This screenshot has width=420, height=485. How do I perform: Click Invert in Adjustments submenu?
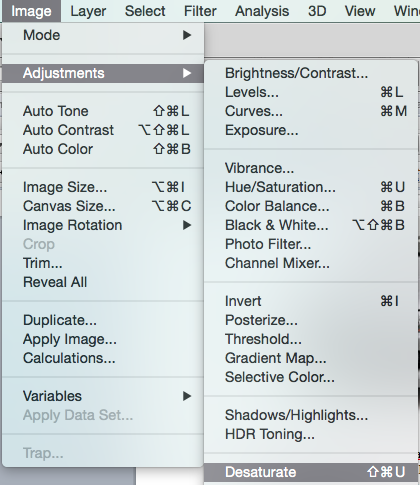[x=311, y=301]
